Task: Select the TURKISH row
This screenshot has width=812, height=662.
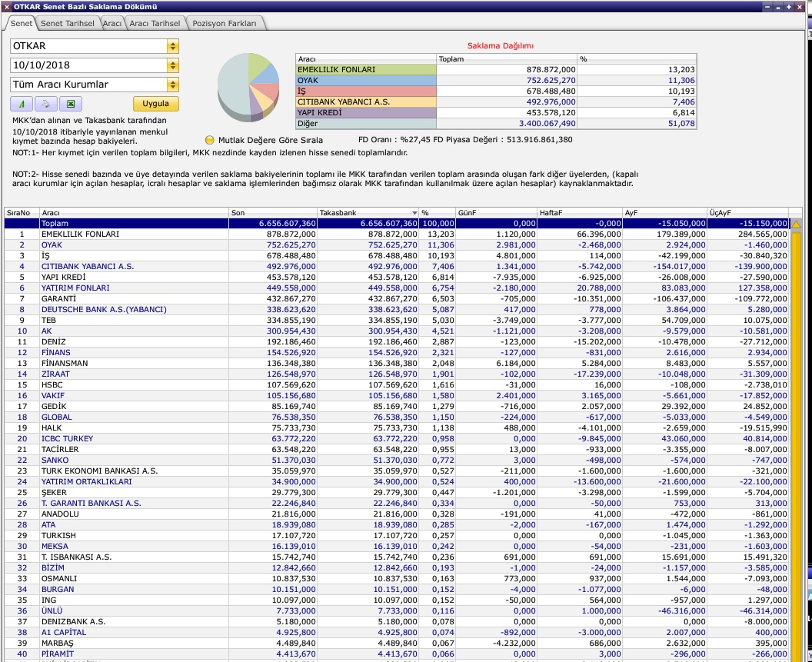Action: (x=396, y=536)
